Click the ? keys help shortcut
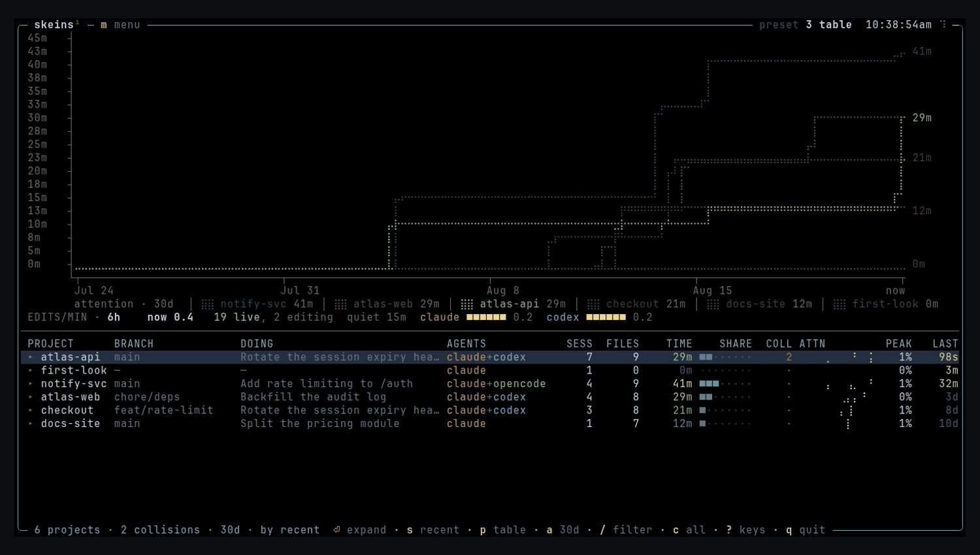 (x=746, y=530)
